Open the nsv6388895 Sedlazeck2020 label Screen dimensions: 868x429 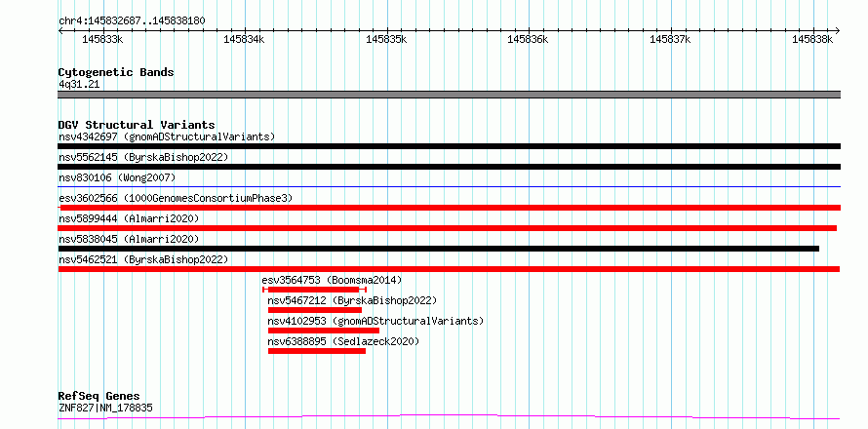343,341
